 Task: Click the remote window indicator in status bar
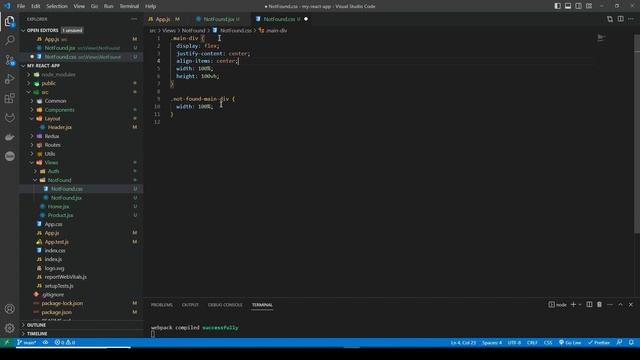tap(7, 342)
